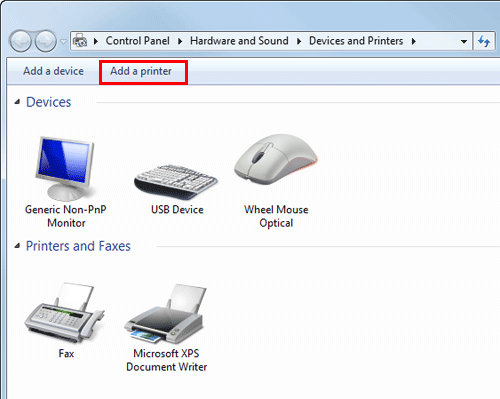Select Devices and Printers breadcrumb
Screen dimensions: 500x399
pos(356,41)
